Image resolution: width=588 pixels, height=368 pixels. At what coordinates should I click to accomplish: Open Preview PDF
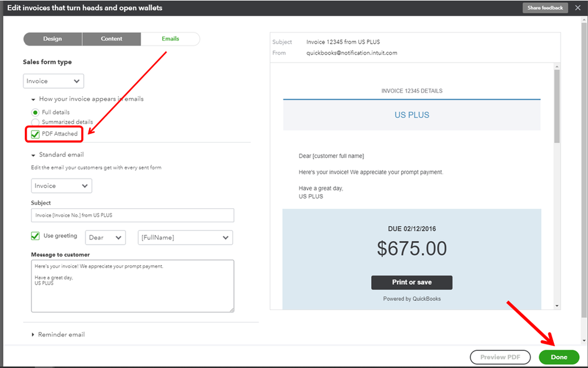coord(500,357)
